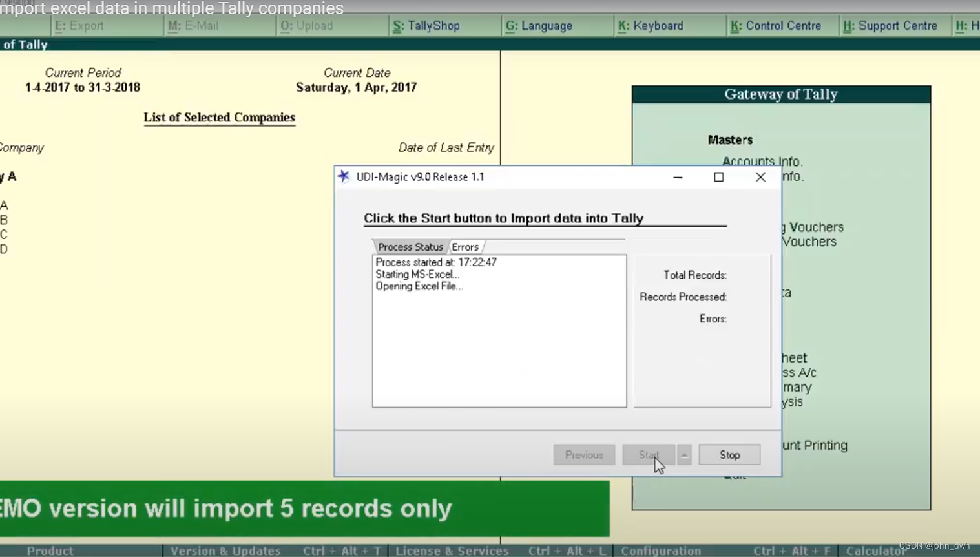Click the process status log area
Screen dimensions: 980x557
499,331
